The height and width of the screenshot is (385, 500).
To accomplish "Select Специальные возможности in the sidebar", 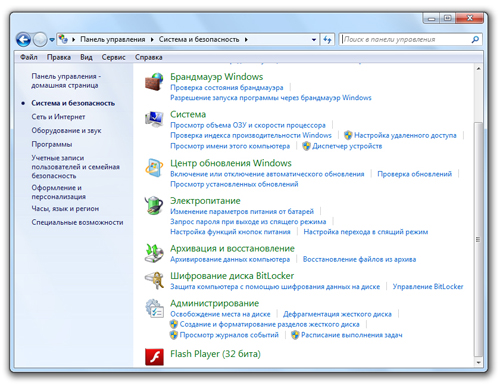I will tap(77, 222).
